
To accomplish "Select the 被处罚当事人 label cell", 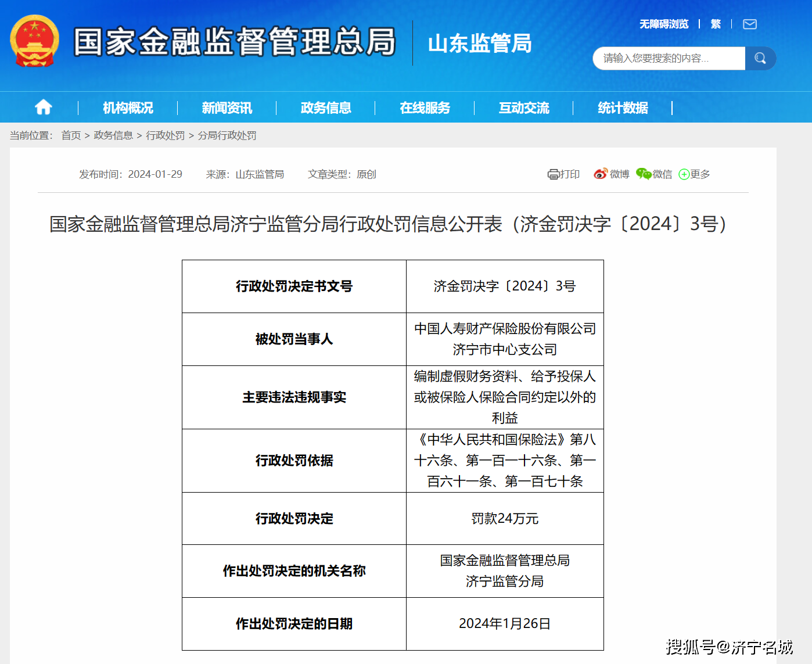I will (x=294, y=339).
